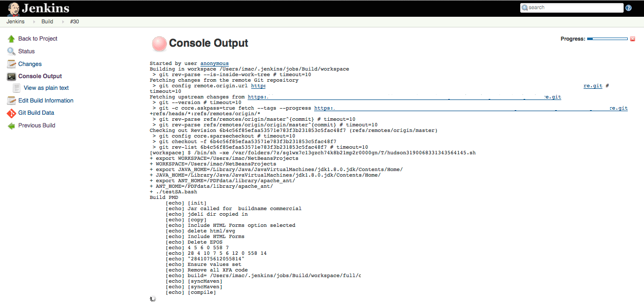Open the anonymous user link
Screen dimensions: 644x303
click(214, 63)
